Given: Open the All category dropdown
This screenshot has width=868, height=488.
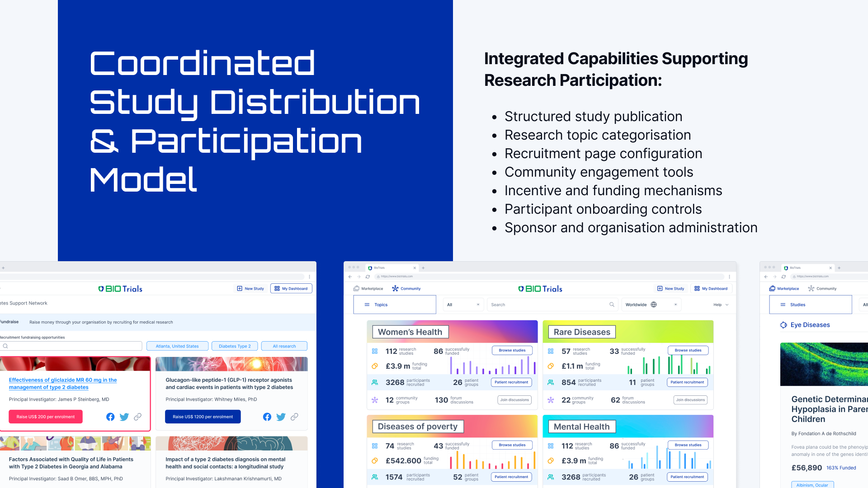Looking at the screenshot, I should 463,305.
